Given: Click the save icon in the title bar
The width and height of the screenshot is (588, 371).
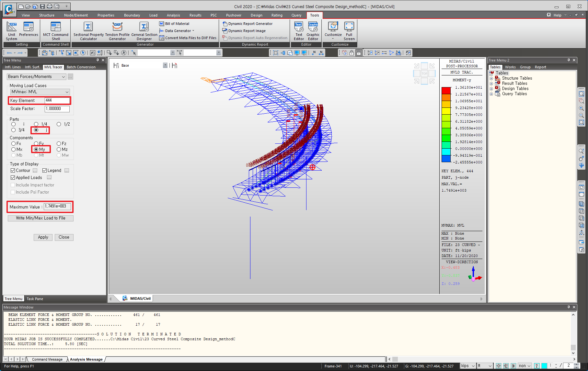Looking at the screenshot, I should pos(42,6).
